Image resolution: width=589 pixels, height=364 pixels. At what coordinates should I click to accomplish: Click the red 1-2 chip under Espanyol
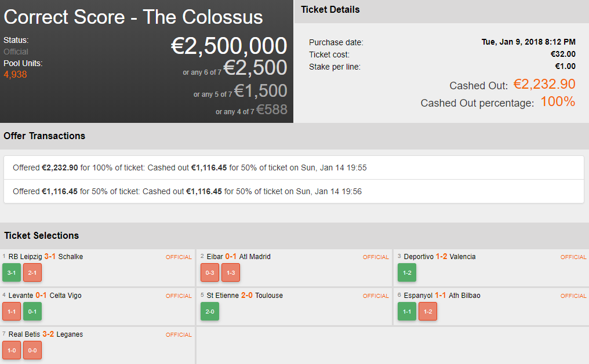point(428,311)
